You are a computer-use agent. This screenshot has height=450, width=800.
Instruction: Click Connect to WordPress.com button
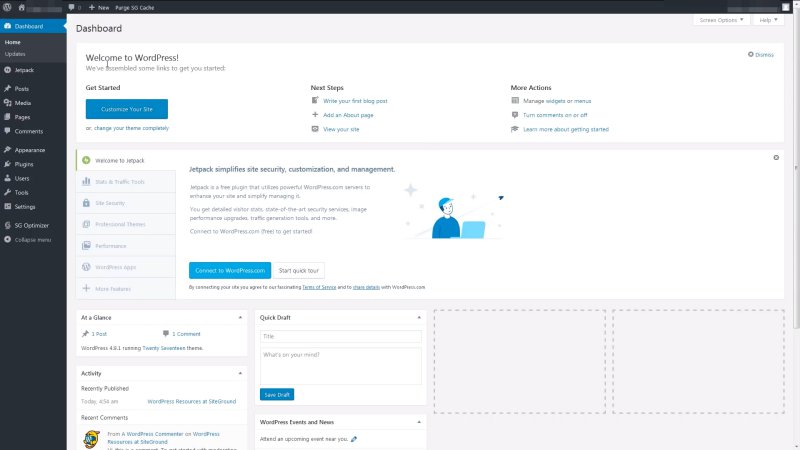point(230,270)
